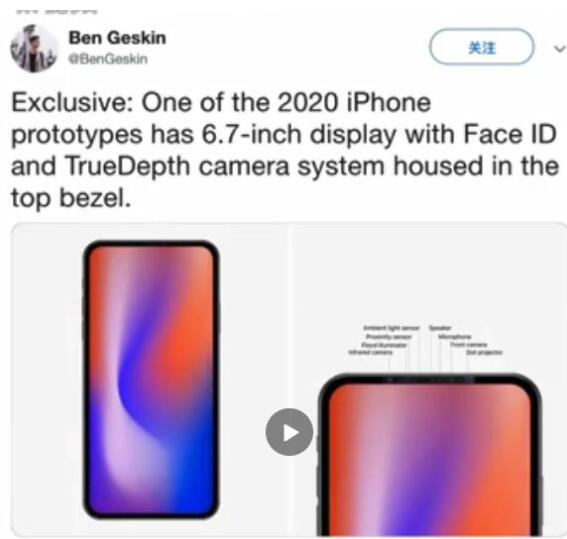Select the tweet text starting with Exclusive

pyautogui.click(x=284, y=150)
